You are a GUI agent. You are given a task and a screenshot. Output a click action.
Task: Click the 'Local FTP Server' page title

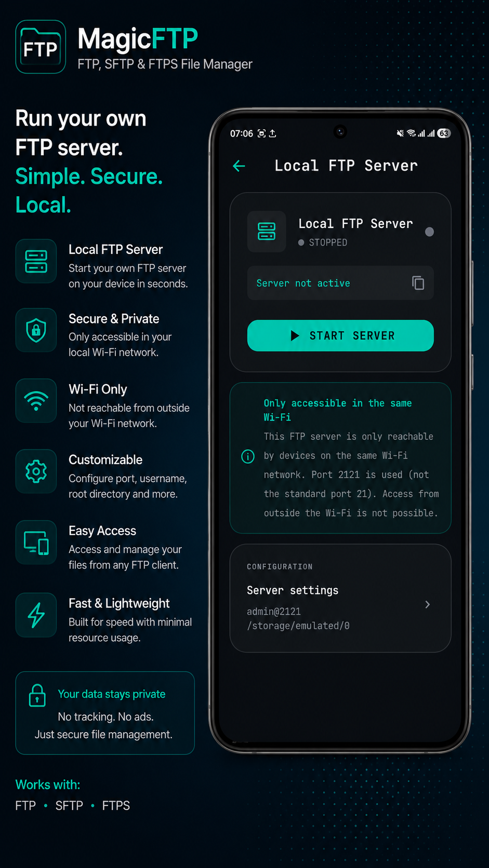pyautogui.click(x=346, y=166)
